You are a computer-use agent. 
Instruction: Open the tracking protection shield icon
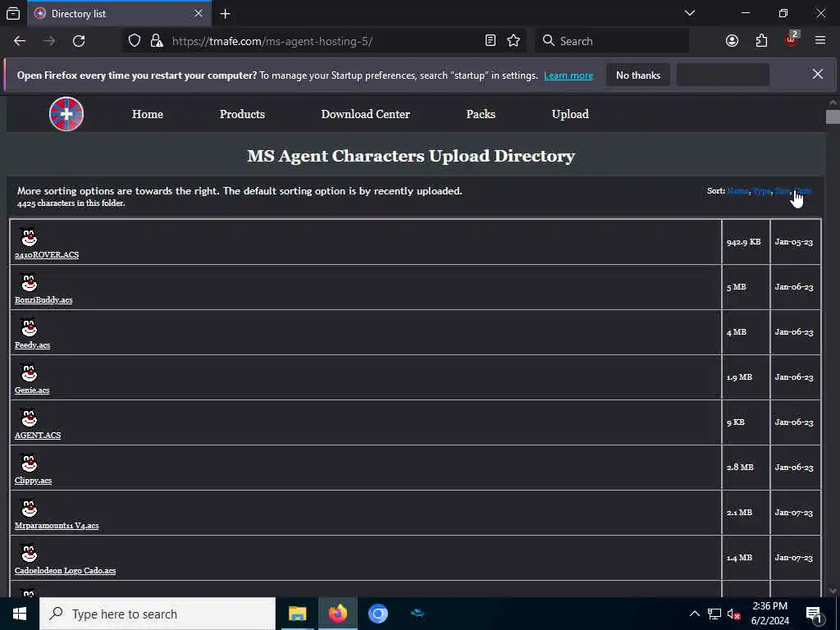(135, 41)
